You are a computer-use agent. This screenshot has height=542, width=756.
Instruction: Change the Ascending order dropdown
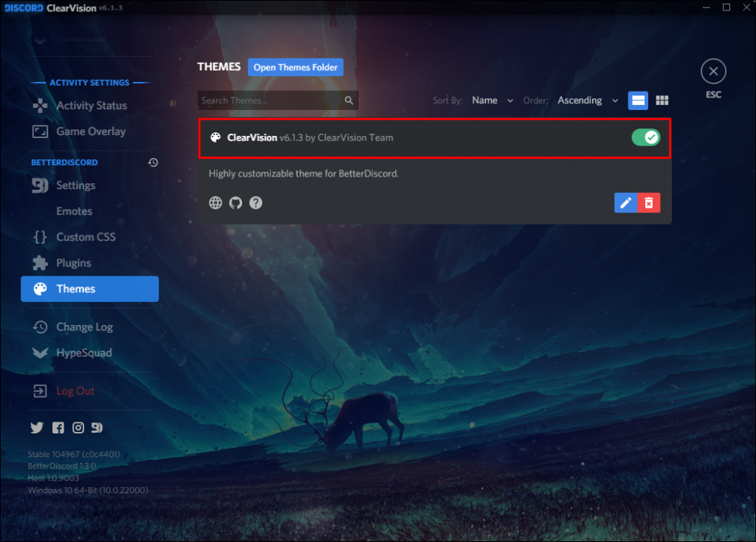coord(587,100)
